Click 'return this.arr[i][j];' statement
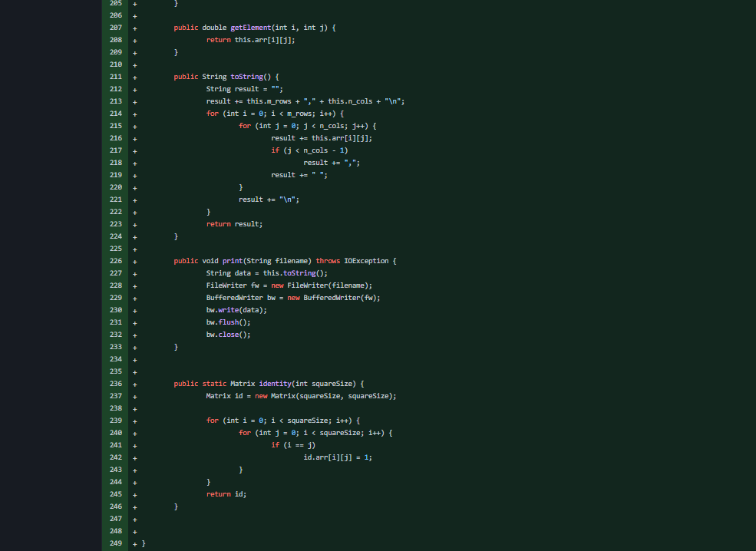This screenshot has height=551, width=756. (251, 40)
